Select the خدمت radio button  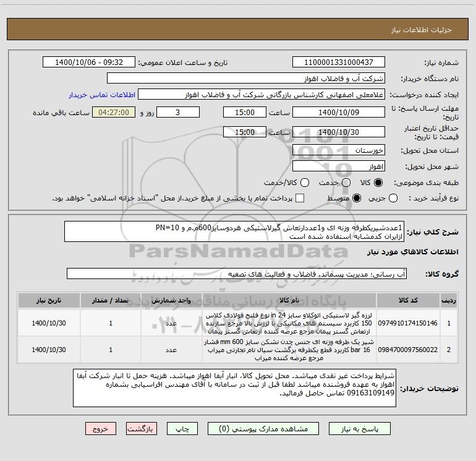(346, 183)
